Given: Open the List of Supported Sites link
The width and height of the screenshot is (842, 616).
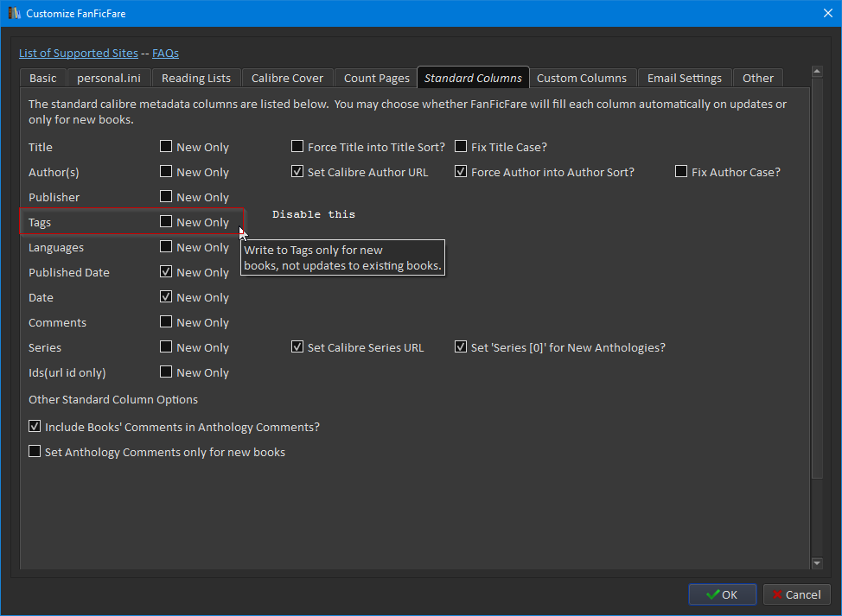Looking at the screenshot, I should [x=79, y=54].
